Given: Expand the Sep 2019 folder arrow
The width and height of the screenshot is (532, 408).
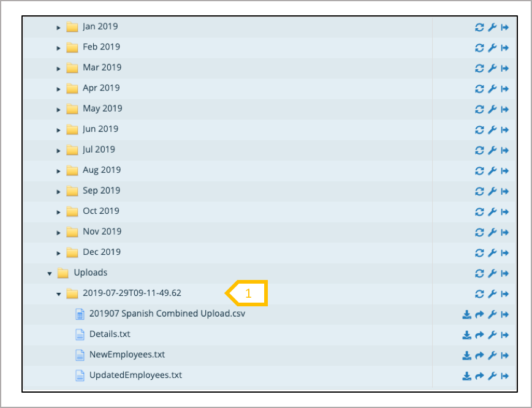Looking at the screenshot, I should (x=59, y=192).
